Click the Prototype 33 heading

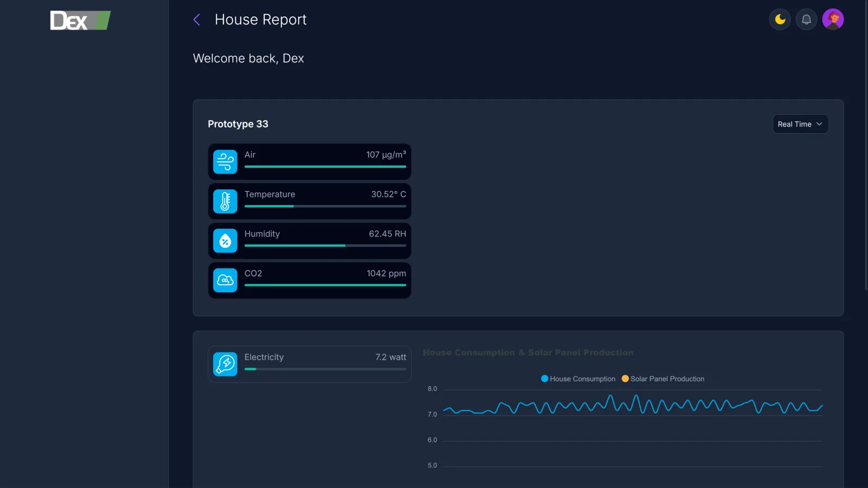click(238, 124)
